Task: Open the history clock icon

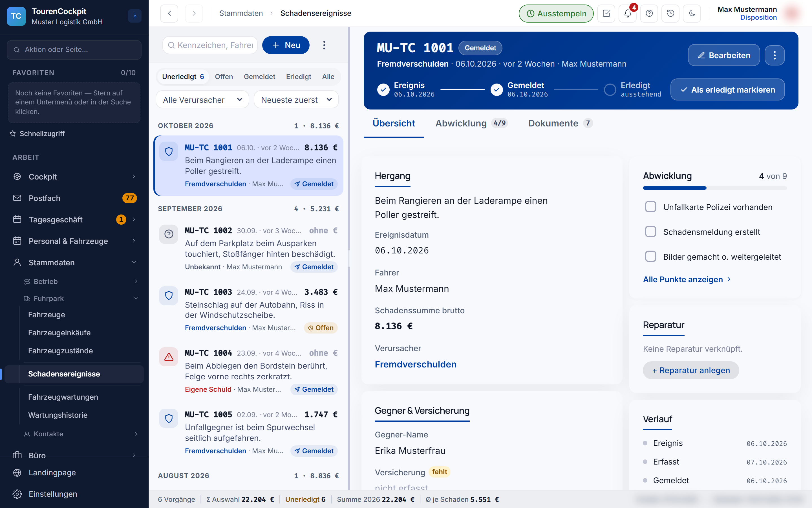Action: (x=670, y=14)
